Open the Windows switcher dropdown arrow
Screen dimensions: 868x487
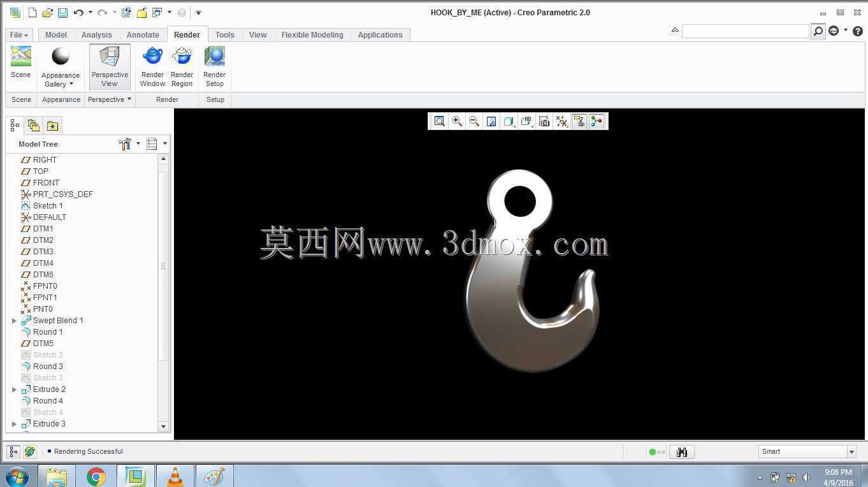point(169,13)
